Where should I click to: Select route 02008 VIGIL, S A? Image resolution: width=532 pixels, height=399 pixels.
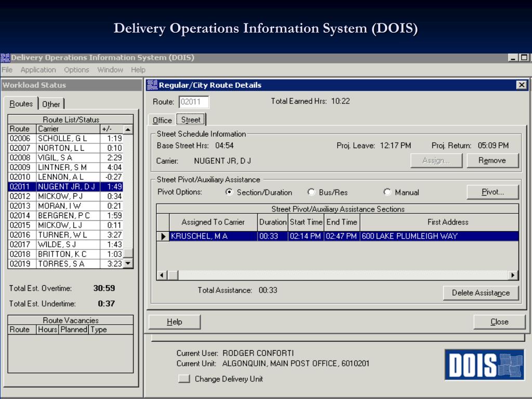pyautogui.click(x=65, y=158)
